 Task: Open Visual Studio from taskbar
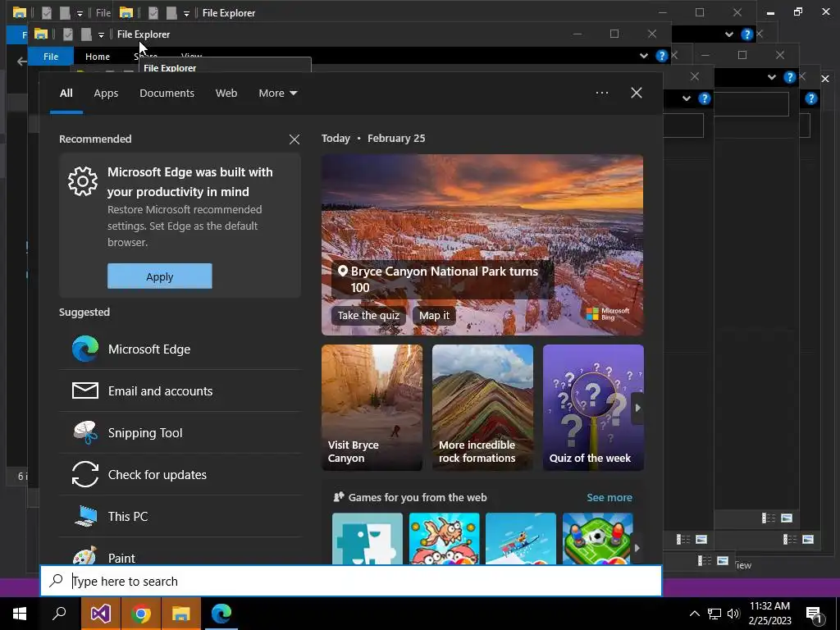coord(100,614)
